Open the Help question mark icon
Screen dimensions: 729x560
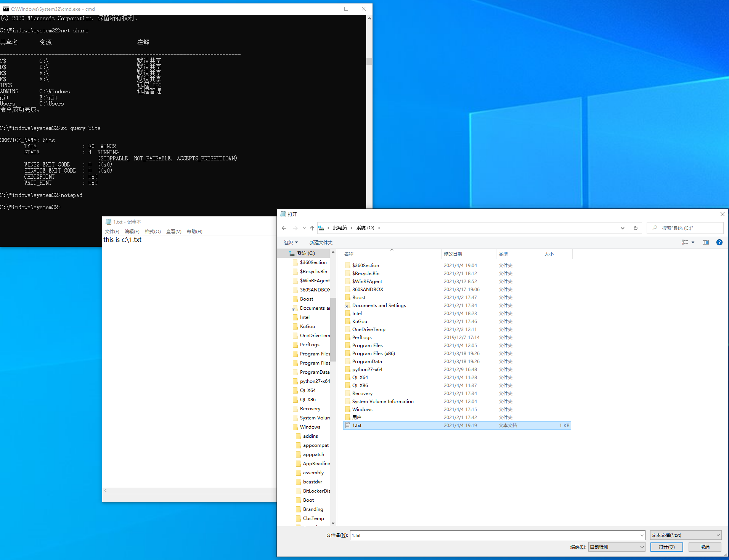pos(719,242)
